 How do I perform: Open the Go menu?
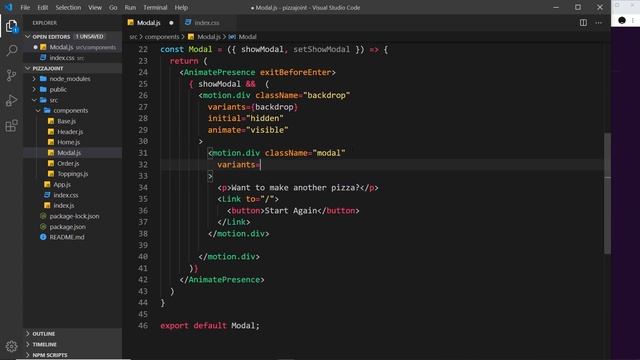pyautogui.click(x=113, y=7)
